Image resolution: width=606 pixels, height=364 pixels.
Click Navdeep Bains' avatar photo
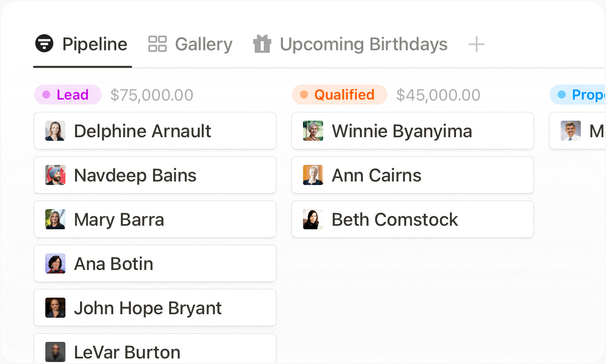pos(55,175)
